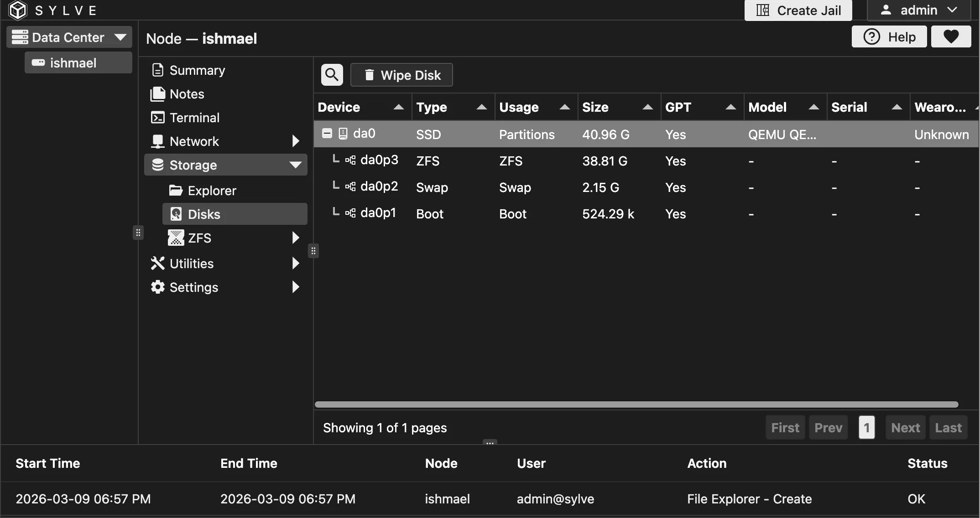Click the Network icon in the sidebar

pos(157,141)
